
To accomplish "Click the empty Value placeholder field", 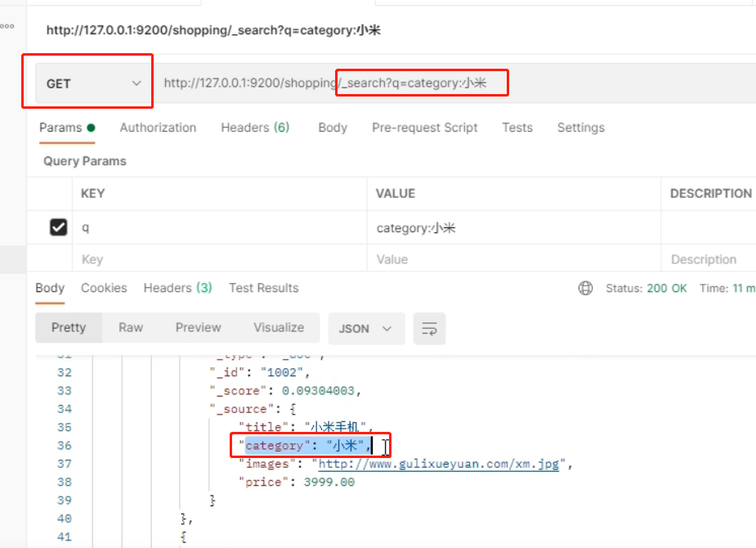I will pyautogui.click(x=514, y=259).
